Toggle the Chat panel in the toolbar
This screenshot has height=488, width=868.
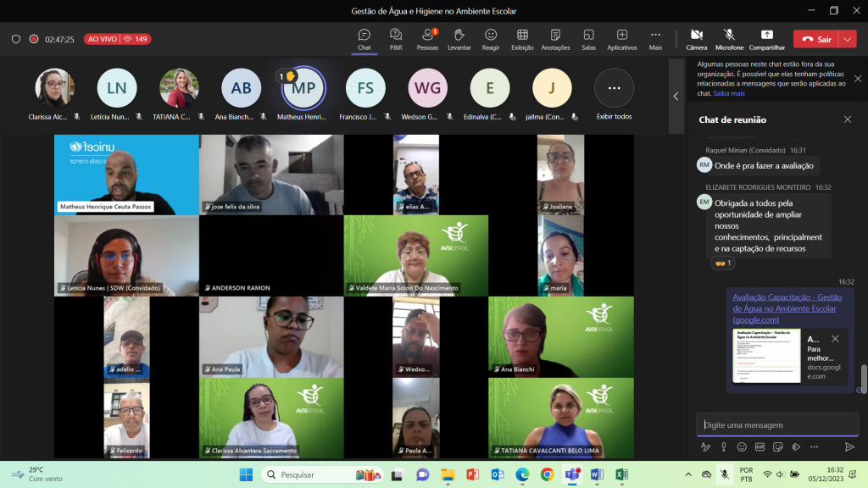click(364, 39)
